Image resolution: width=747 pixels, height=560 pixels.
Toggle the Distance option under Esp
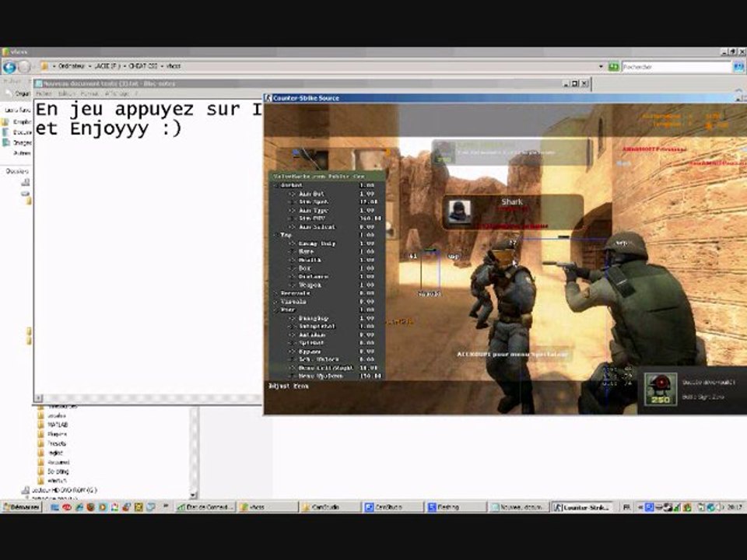pyautogui.click(x=314, y=277)
